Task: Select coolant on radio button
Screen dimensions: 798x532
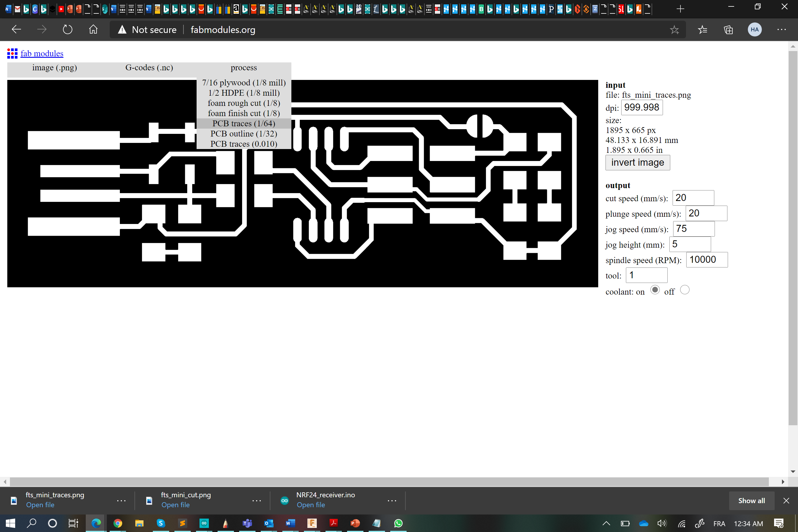Action: click(655, 290)
